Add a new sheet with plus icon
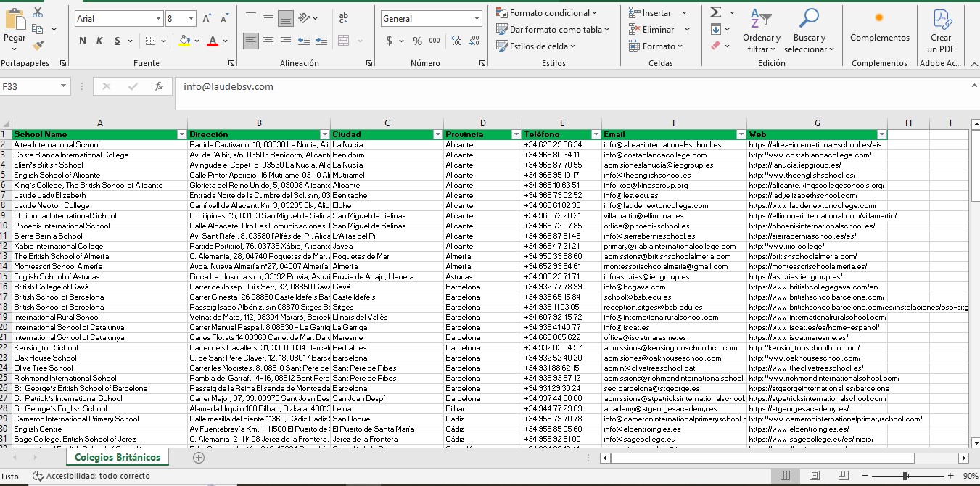The width and height of the screenshot is (980, 486). point(199,458)
